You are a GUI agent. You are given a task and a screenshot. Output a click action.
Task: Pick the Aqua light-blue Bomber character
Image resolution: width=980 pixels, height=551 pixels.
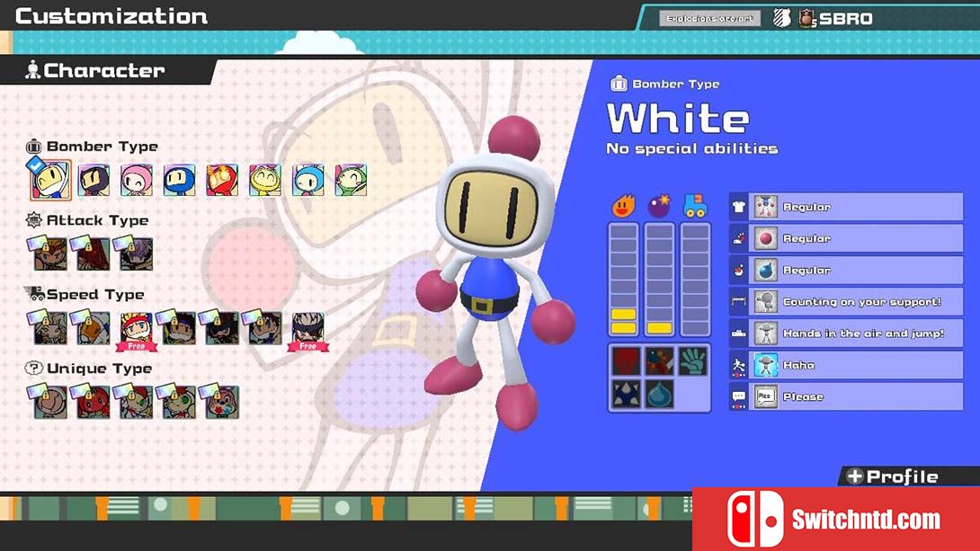point(308,181)
